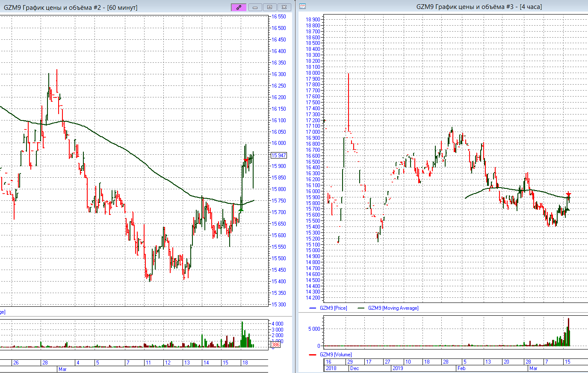The height and width of the screenshot is (373, 588).
Task: Click the 60-minute chart title text
Action: (71, 8)
